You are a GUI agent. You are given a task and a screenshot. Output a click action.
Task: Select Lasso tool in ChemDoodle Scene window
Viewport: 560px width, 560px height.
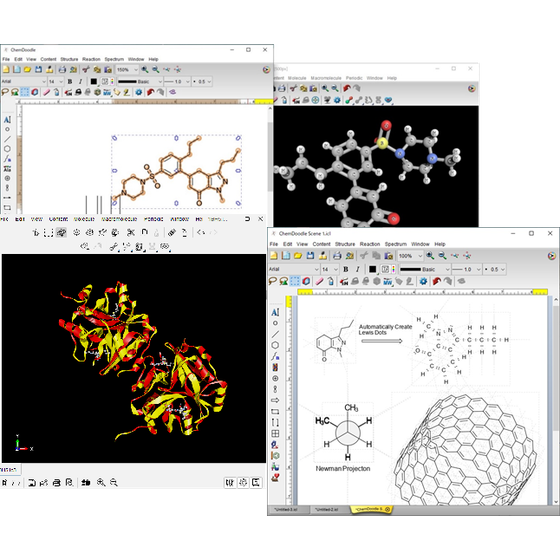[x=273, y=281]
